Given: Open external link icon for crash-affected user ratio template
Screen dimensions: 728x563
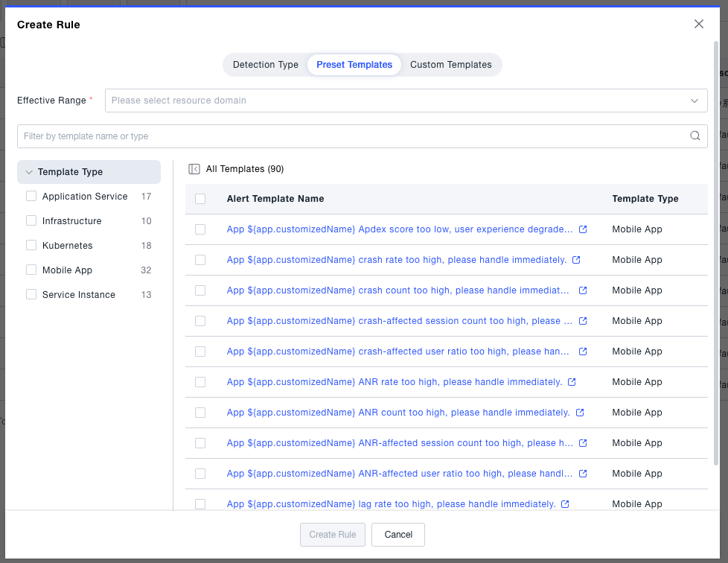Looking at the screenshot, I should click(x=583, y=352).
